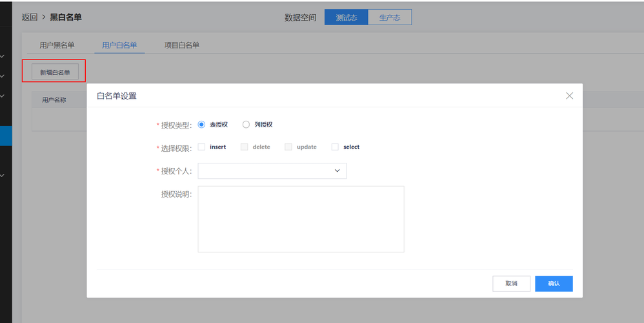The height and width of the screenshot is (323, 644).
Task: Open the 授权个人 dropdown
Action: (x=272, y=171)
